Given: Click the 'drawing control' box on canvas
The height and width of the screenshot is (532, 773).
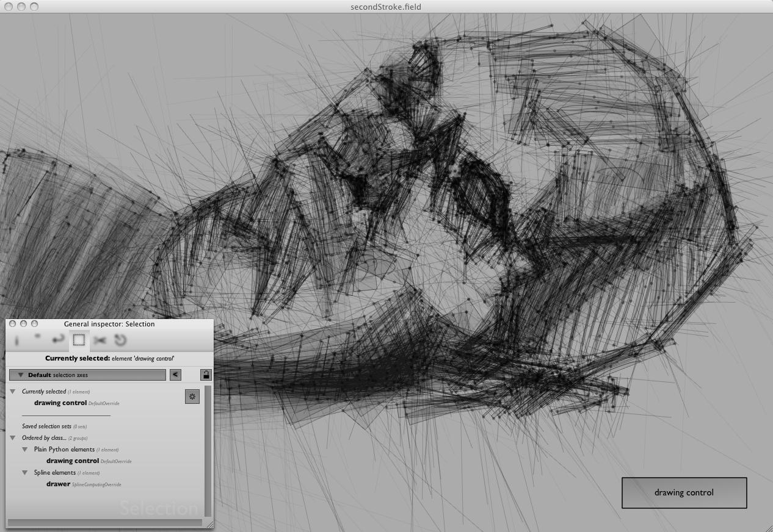Looking at the screenshot, I should (x=684, y=492).
